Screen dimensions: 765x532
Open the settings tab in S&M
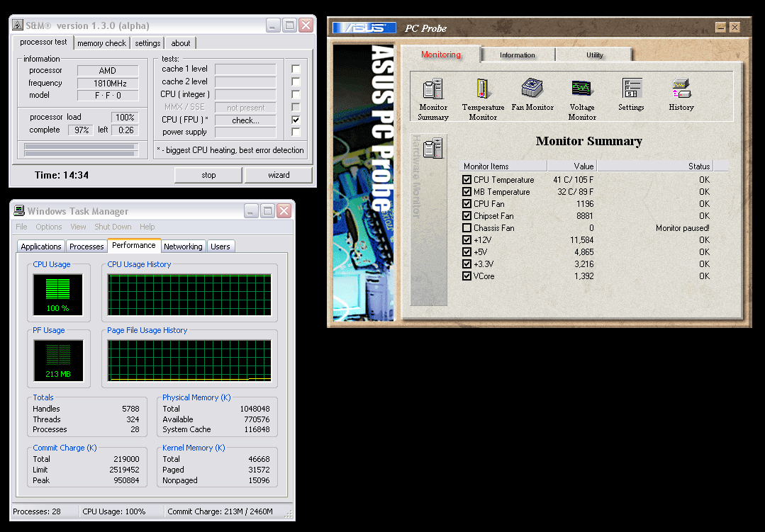[147, 43]
